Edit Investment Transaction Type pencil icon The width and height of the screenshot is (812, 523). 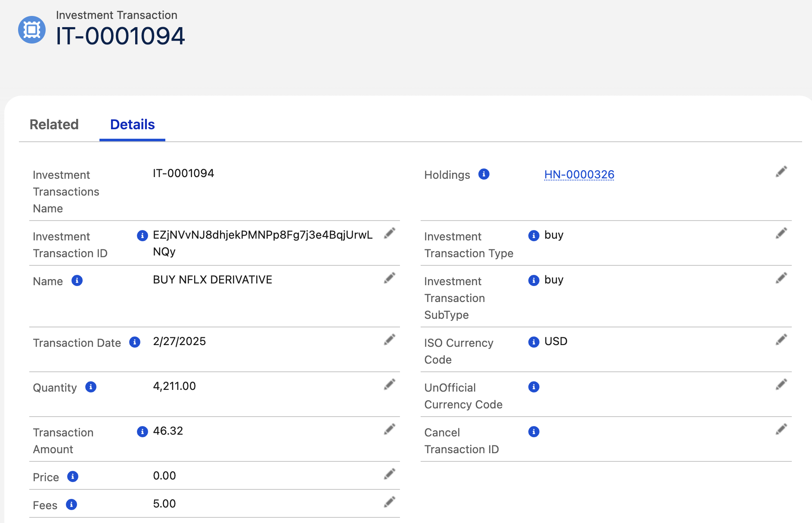(781, 233)
